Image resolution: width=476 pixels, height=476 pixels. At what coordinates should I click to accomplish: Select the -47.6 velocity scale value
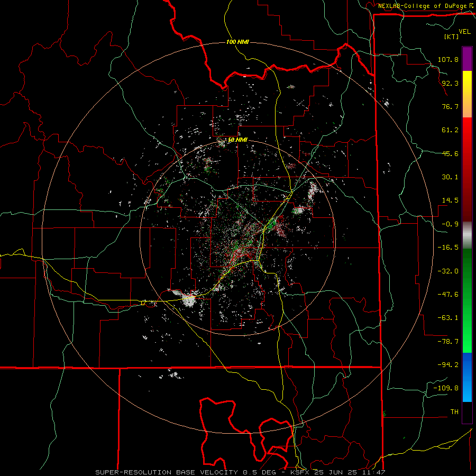click(x=448, y=295)
